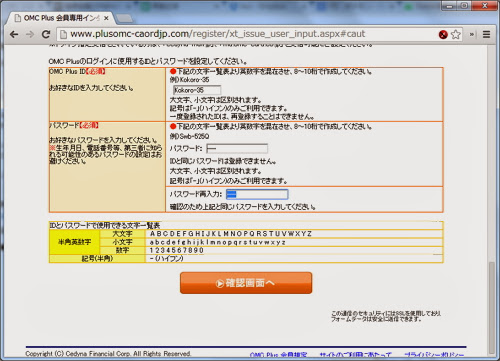Click the page document icon in address bar
Viewport: 500px width, 361px height.
[63, 34]
